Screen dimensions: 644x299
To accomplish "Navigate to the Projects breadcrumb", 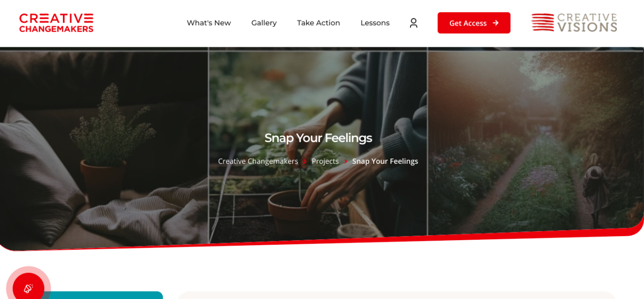I will click(x=325, y=161).
